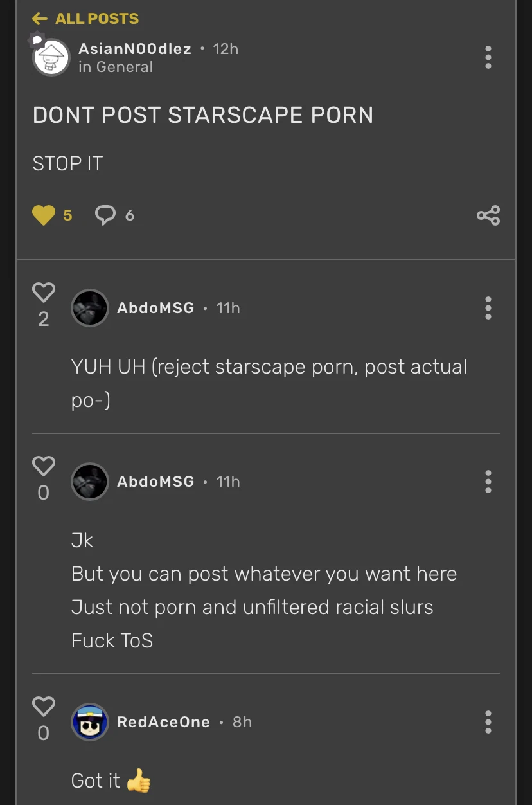Open RedAceOne username link
Screen dimensions: 532x805
tap(163, 722)
